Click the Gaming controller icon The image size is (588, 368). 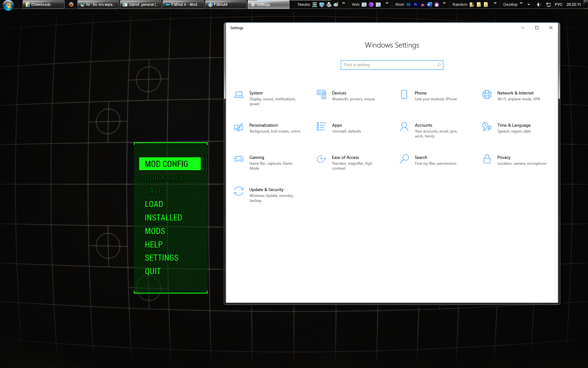point(239,159)
